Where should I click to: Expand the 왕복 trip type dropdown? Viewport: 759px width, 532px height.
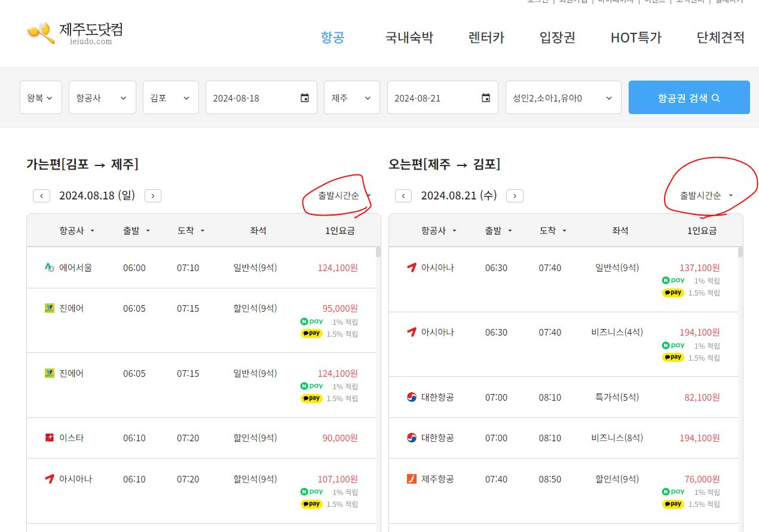(40, 98)
